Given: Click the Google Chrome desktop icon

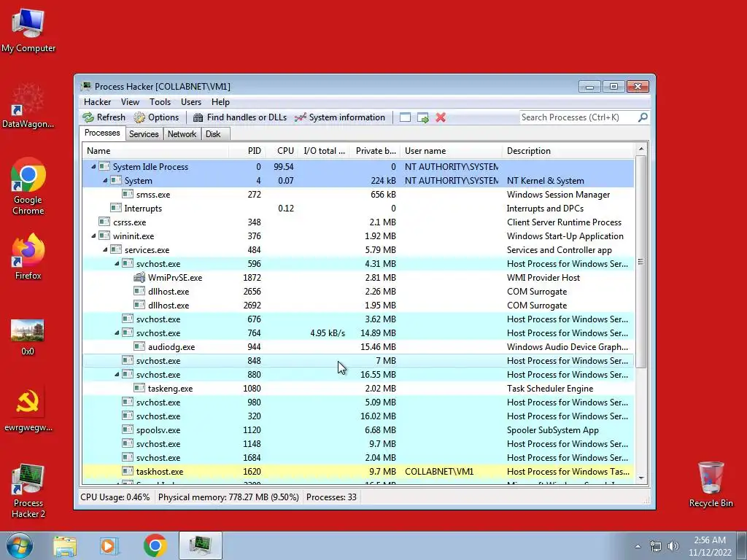Looking at the screenshot, I should [x=28, y=186].
